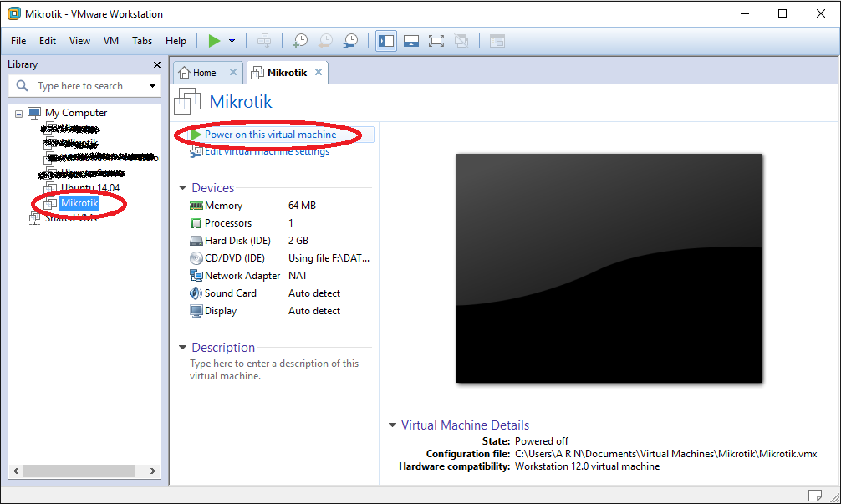The image size is (841, 504).
Task: Click the Display device icon
Action: [x=196, y=311]
